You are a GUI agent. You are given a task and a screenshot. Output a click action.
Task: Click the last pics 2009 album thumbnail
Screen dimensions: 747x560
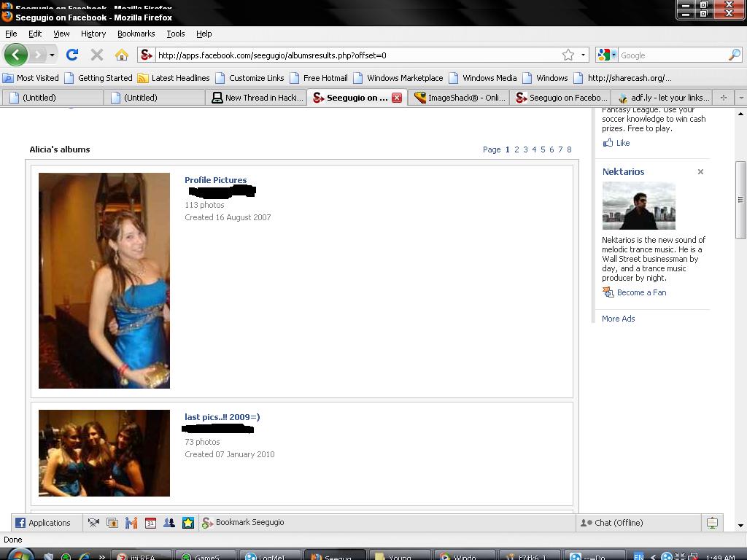104,453
